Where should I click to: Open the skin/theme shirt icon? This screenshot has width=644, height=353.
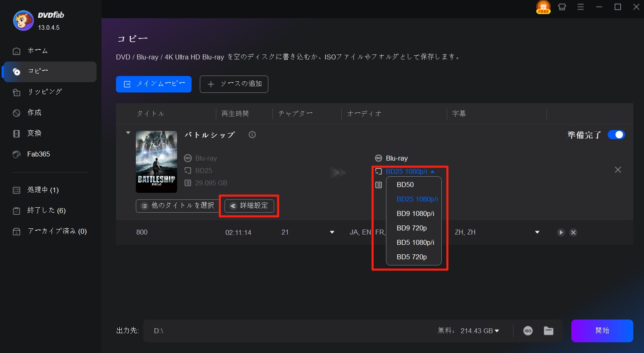click(562, 7)
